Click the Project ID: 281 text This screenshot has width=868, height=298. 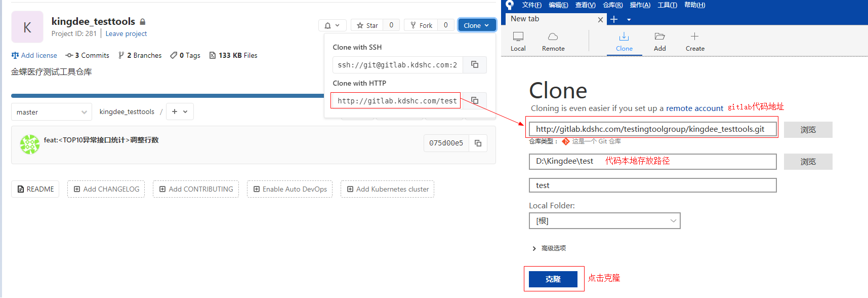tap(74, 33)
